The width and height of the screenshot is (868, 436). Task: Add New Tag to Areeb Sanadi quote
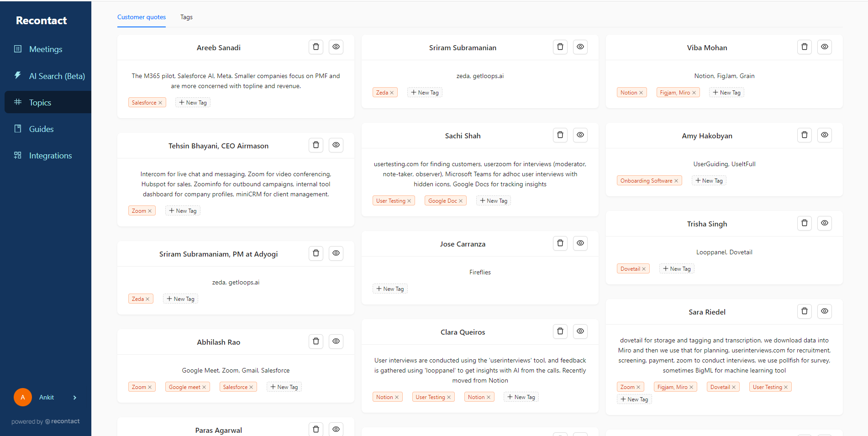193,103
